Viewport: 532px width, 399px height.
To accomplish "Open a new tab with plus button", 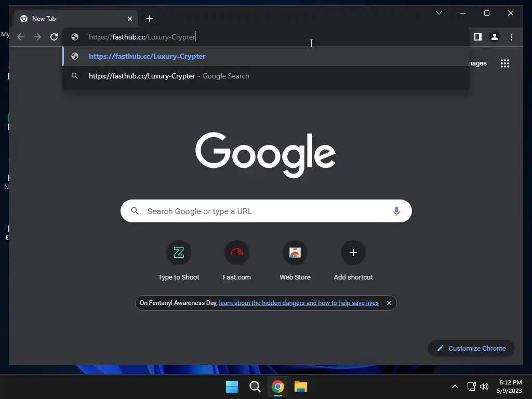I will 150,19.
